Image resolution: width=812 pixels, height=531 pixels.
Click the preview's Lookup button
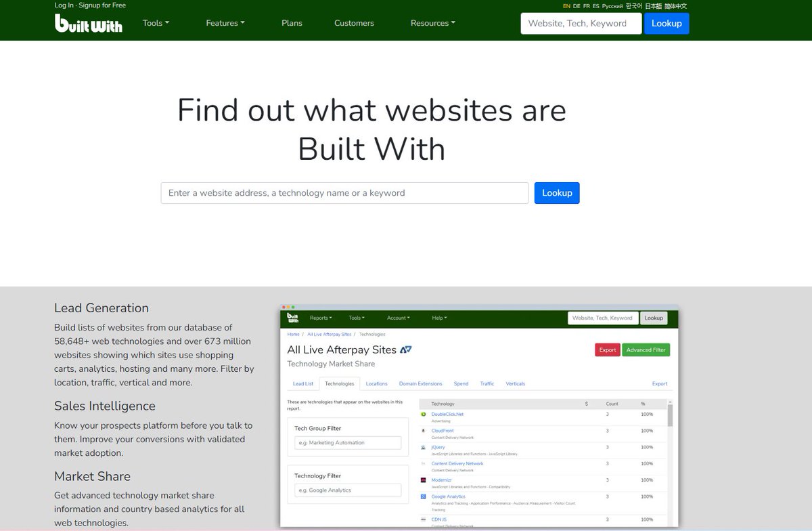click(x=654, y=318)
